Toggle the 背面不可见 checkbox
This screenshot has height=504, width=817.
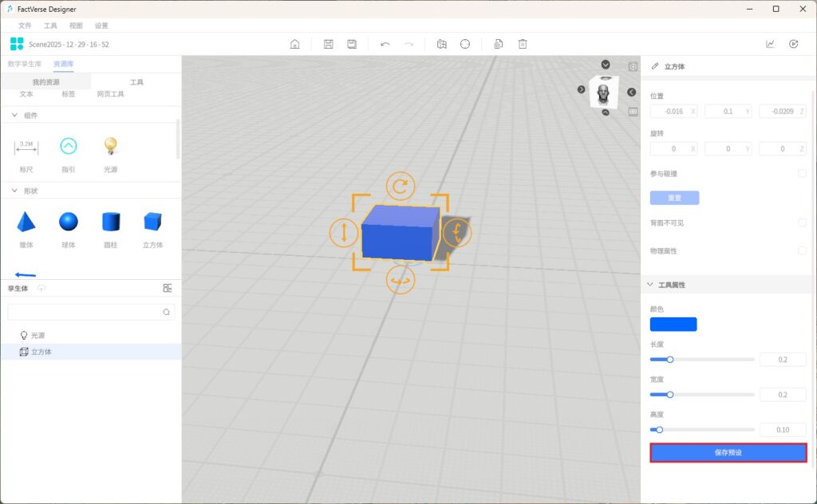pos(802,222)
